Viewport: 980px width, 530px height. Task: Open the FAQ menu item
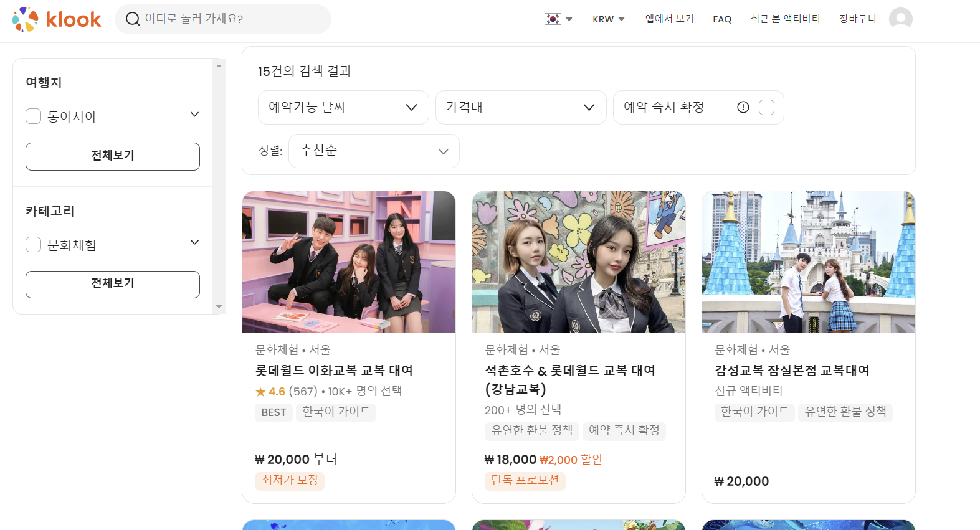click(x=722, y=19)
